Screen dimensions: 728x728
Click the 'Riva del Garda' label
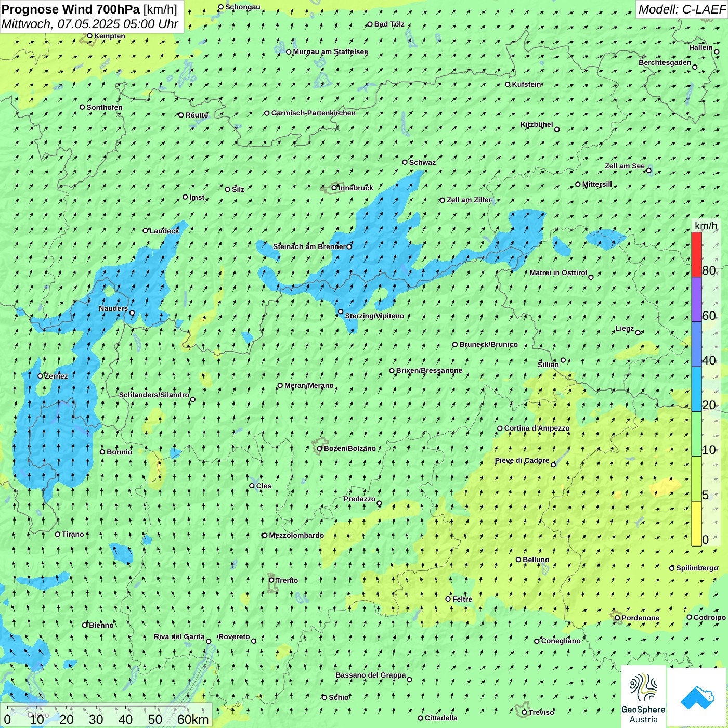(179, 636)
